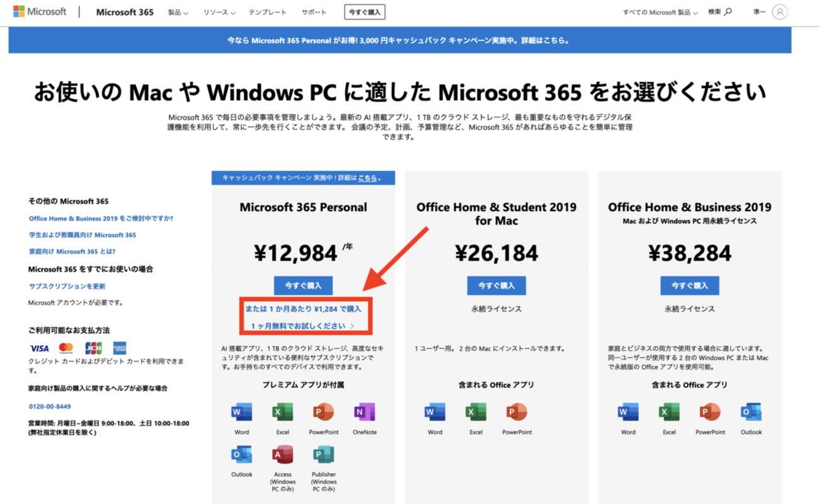Click the JCB payment card icon

pyautogui.click(x=93, y=348)
